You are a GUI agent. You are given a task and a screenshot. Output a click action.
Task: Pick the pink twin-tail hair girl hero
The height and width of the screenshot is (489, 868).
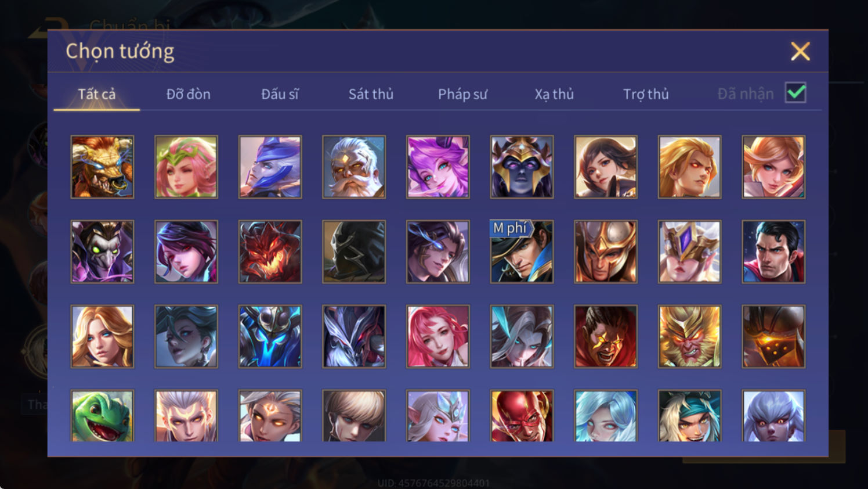pos(438,167)
